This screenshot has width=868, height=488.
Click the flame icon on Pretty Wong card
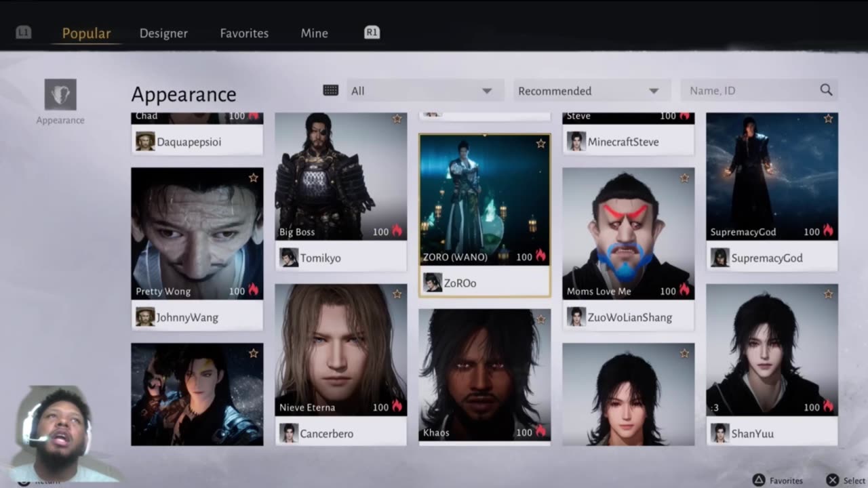tap(253, 290)
